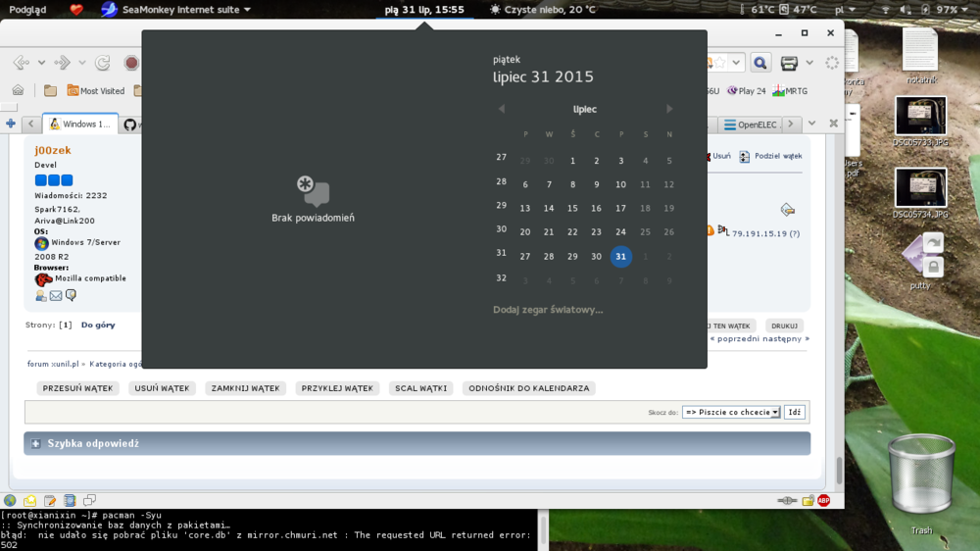980x551 pixels.
Task: Open the Most Visited bookmarks folder
Action: [x=96, y=90]
